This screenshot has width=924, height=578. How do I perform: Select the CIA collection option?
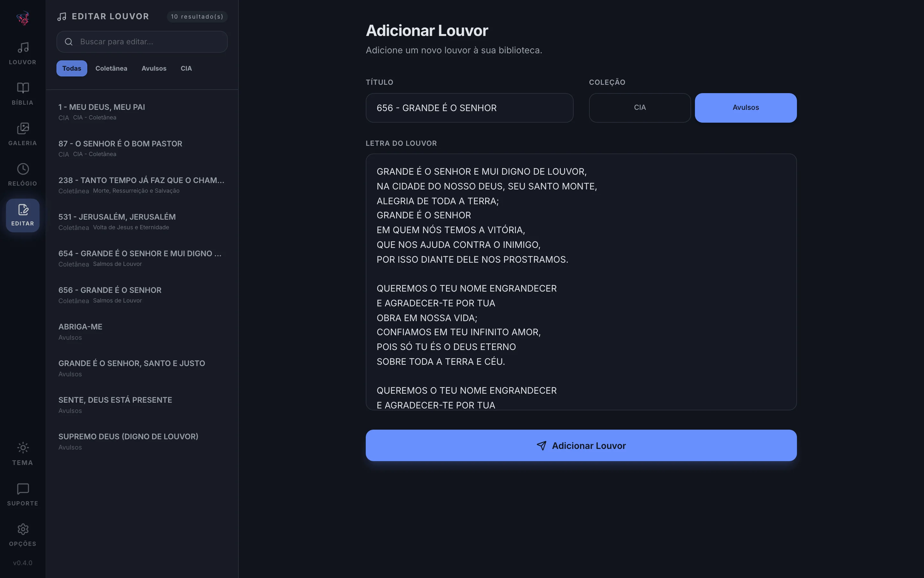(639, 108)
